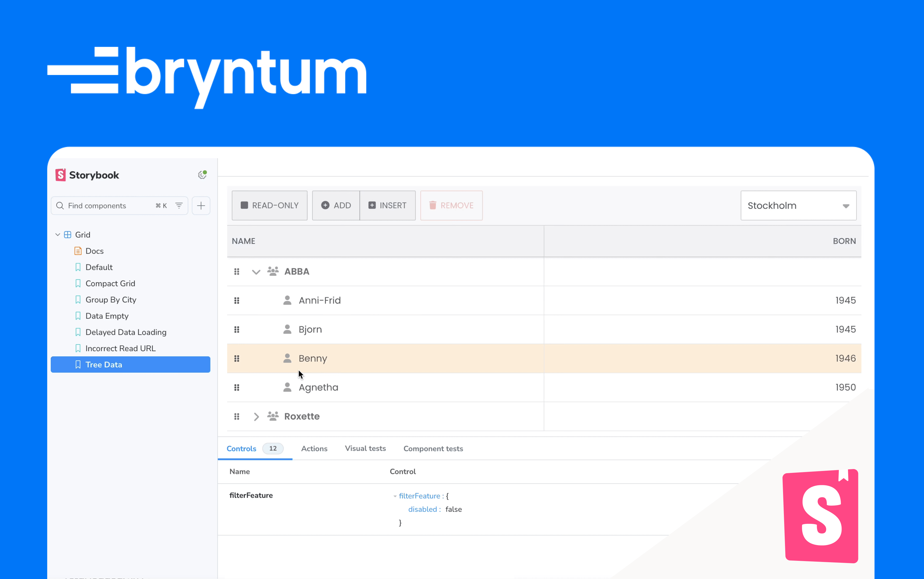Click the drag handle on the Roxette row

(237, 416)
